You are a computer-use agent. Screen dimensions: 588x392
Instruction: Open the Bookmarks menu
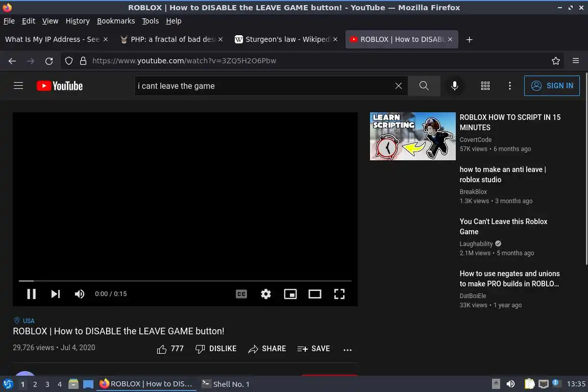pos(116,21)
